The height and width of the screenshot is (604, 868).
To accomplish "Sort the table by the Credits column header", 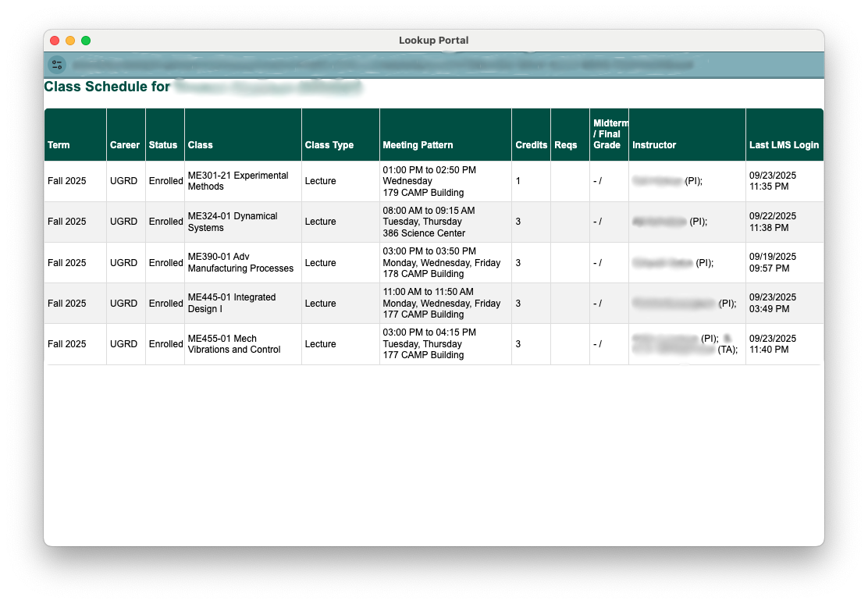I will pos(531,144).
